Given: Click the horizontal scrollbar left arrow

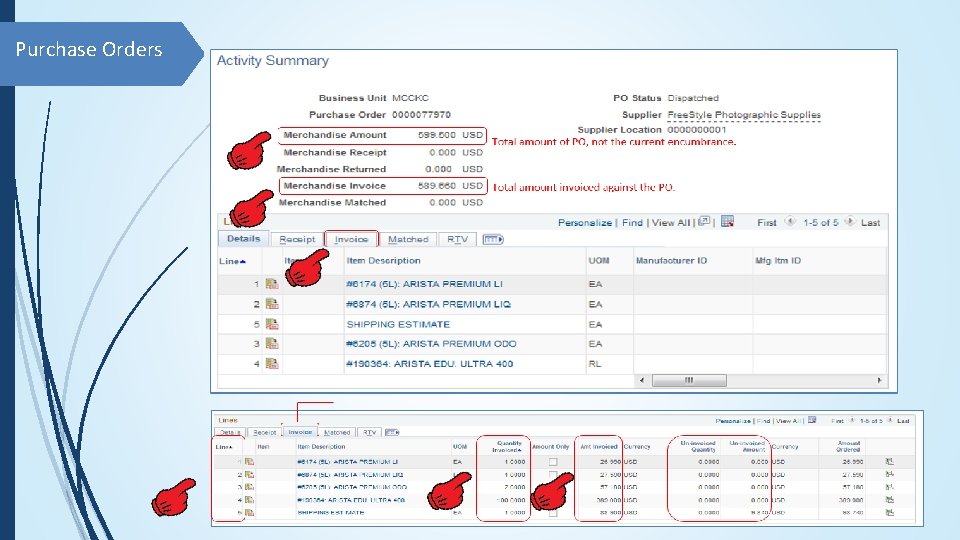Looking at the screenshot, I should click(642, 380).
